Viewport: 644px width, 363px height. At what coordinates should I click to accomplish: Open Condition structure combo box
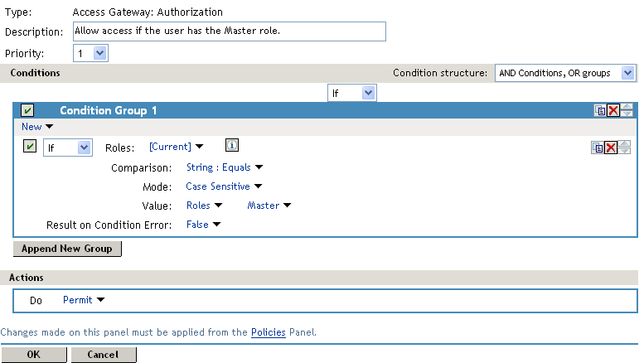coord(565,73)
